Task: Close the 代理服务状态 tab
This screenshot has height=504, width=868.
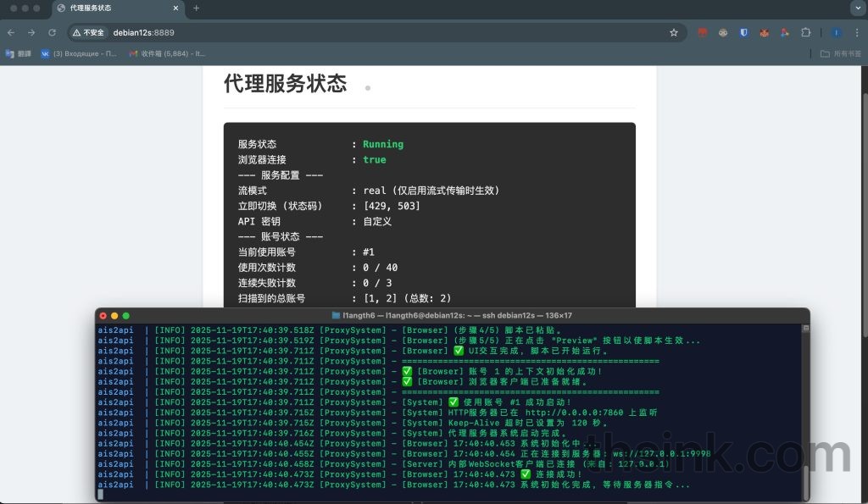Action: coord(175,8)
